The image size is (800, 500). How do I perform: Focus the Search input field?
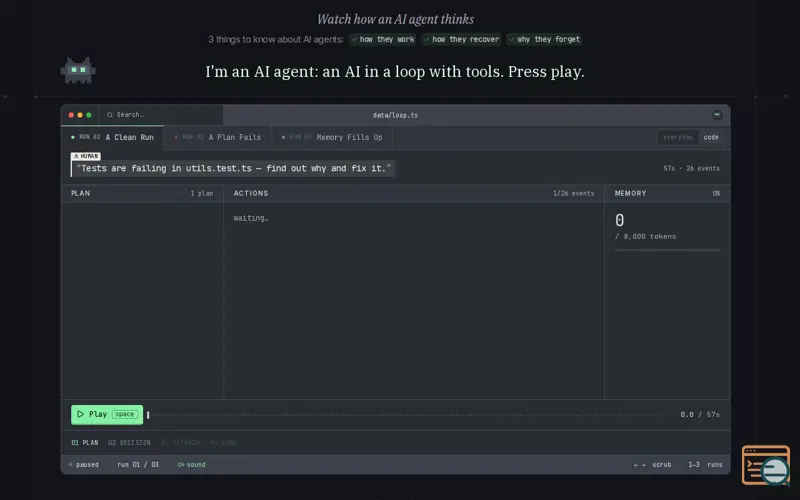(161, 115)
